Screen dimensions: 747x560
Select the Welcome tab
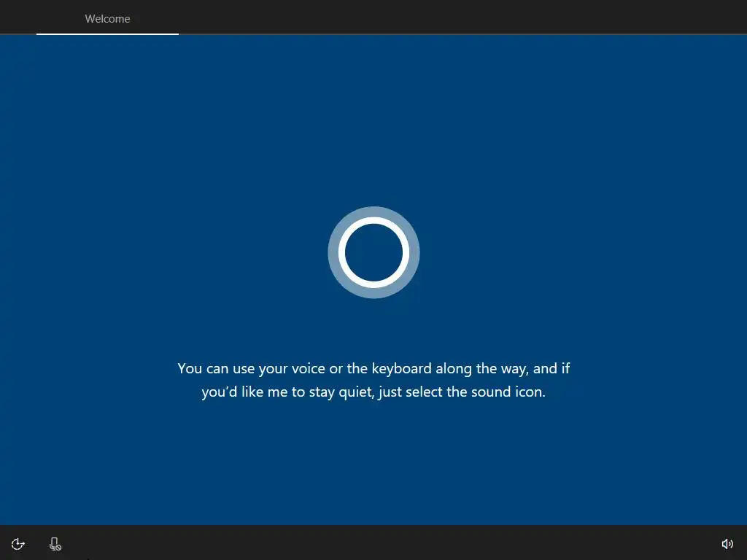tap(108, 18)
